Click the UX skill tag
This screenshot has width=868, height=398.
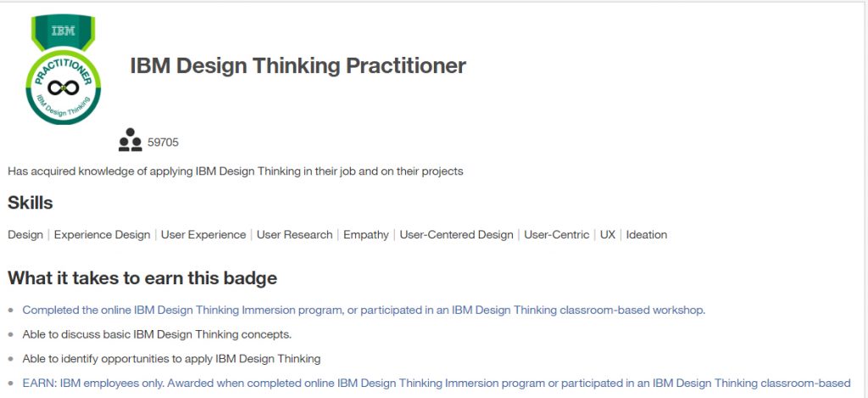pos(608,234)
